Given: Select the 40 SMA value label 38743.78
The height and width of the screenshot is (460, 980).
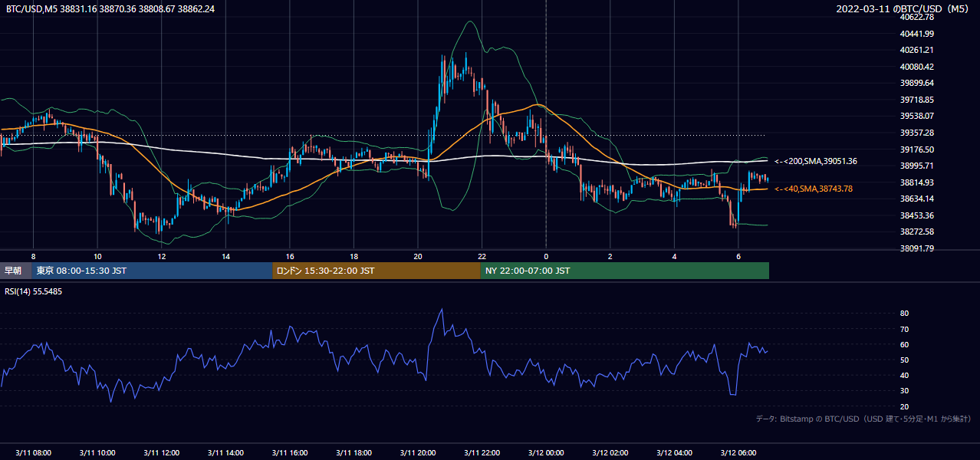Looking at the screenshot, I should pos(813,189).
